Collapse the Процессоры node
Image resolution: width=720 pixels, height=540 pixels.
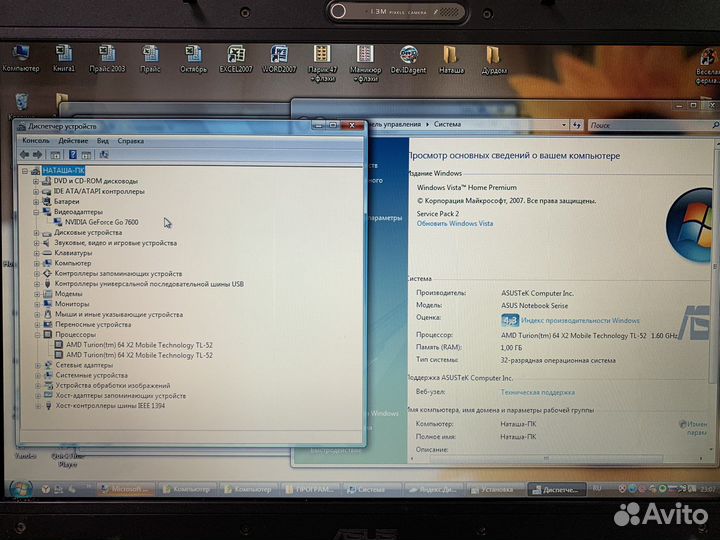coord(37,335)
